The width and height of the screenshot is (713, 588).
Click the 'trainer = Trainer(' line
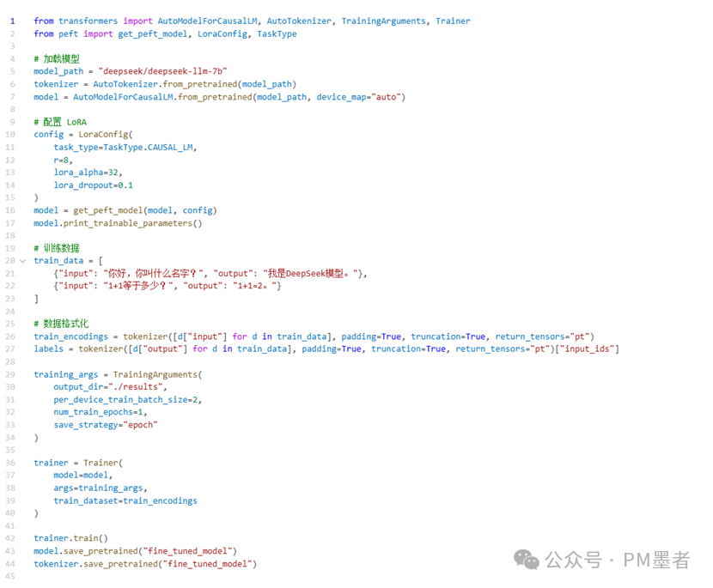78,463
